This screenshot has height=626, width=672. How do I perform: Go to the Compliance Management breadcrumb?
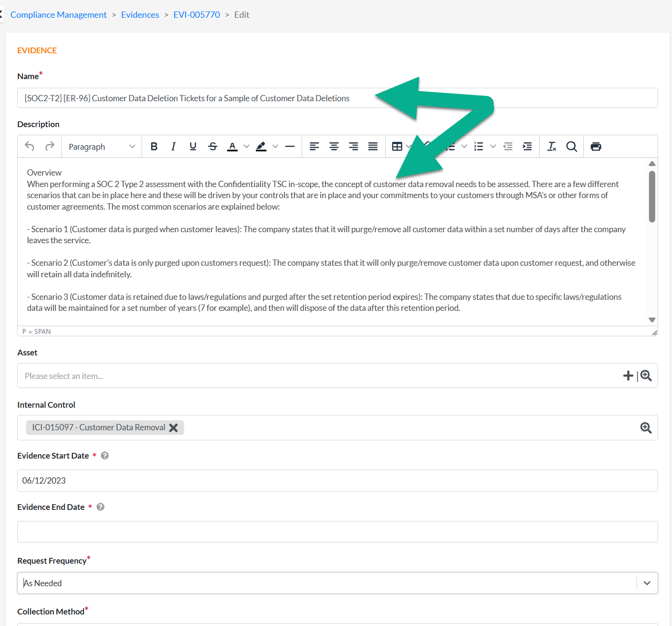(59, 15)
